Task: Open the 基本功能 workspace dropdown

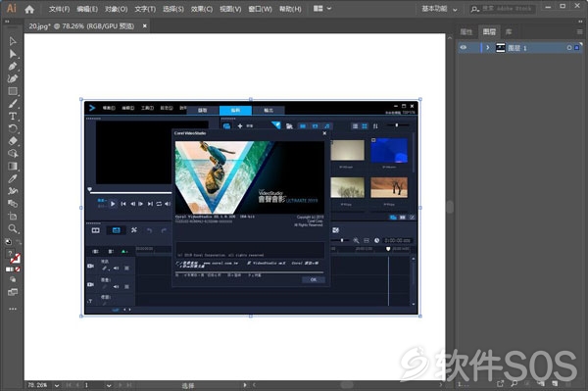Action: (x=439, y=9)
